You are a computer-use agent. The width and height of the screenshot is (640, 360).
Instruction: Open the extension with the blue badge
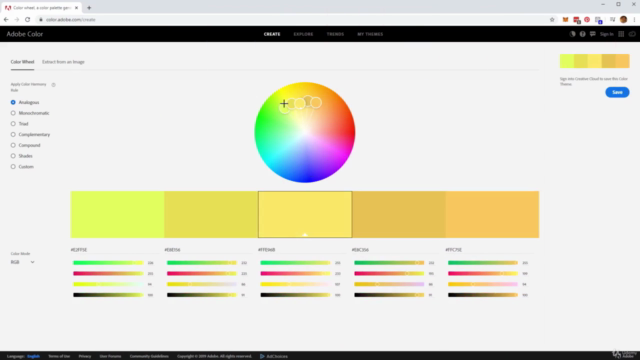click(x=598, y=20)
